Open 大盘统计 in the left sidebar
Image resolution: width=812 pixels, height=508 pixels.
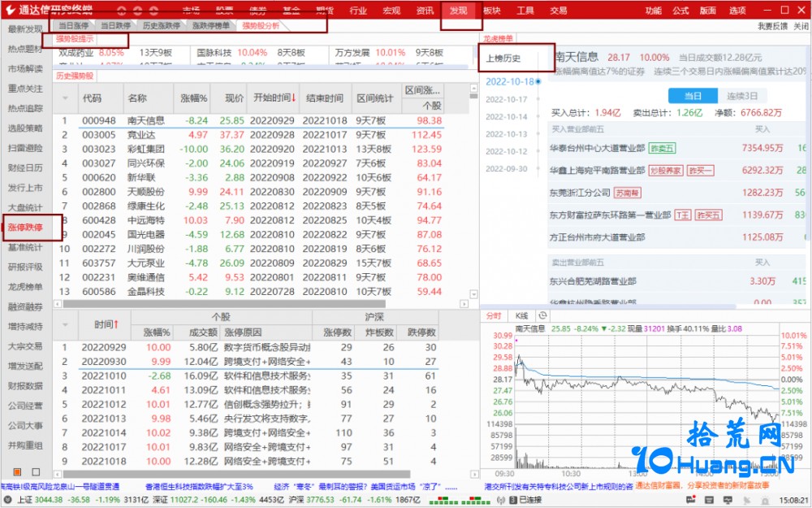25,207
